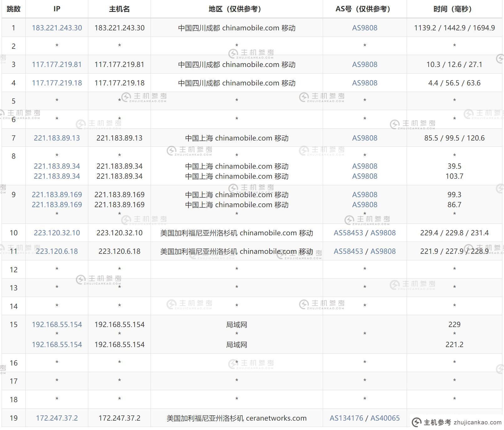Click hop number 12 cell
This screenshot has width=504, height=430.
pos(13,269)
